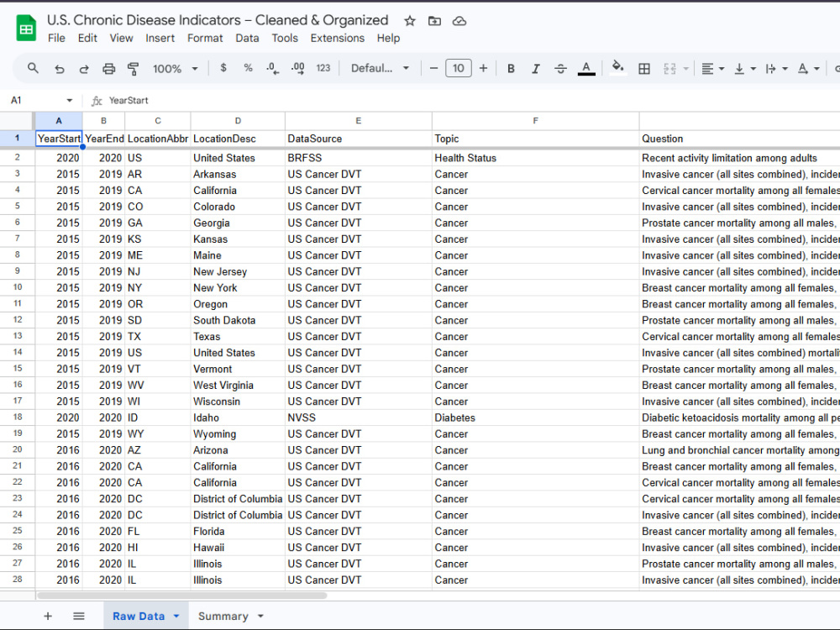
Task: Open the search menus magnifier
Action: coord(34,69)
